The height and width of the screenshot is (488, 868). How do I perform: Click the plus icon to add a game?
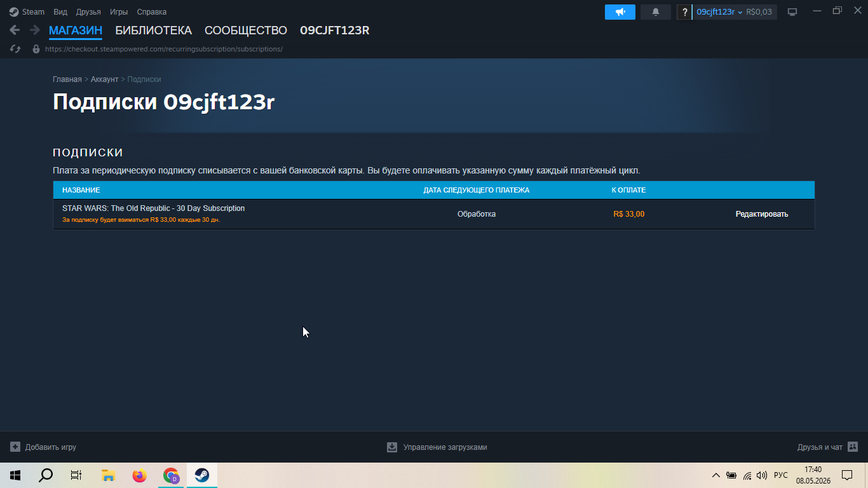pyautogui.click(x=15, y=447)
